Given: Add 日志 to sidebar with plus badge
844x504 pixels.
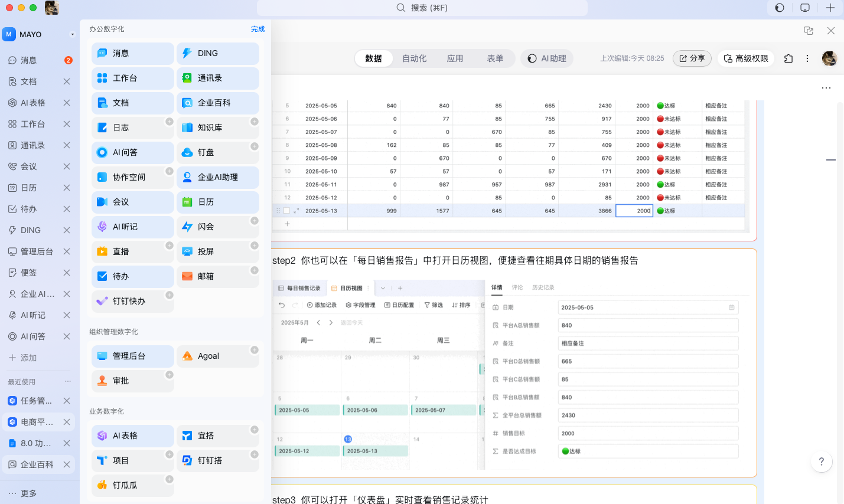Looking at the screenshot, I should (x=170, y=122).
